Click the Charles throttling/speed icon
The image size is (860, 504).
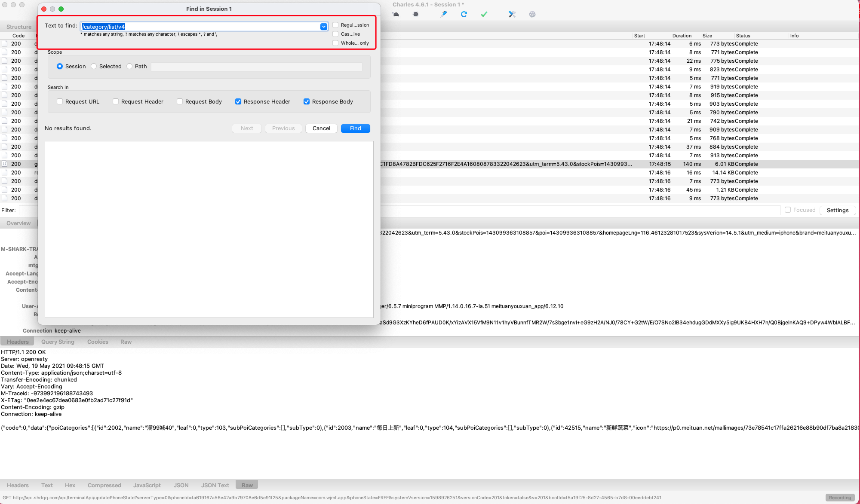coord(396,15)
